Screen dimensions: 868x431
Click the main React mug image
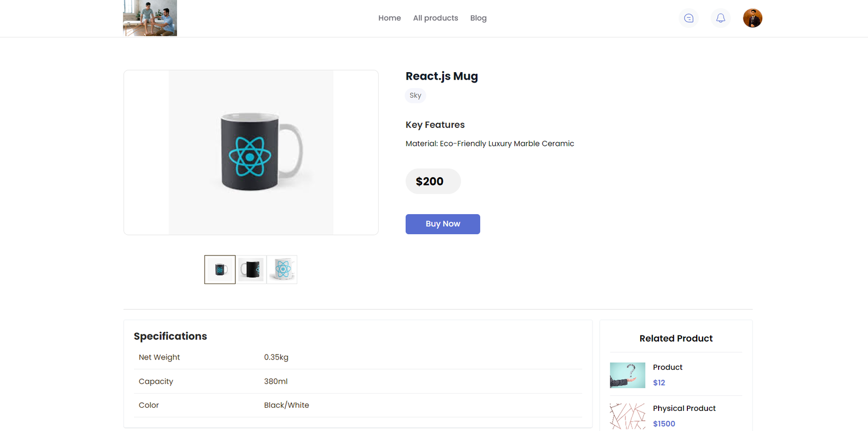coord(251,152)
